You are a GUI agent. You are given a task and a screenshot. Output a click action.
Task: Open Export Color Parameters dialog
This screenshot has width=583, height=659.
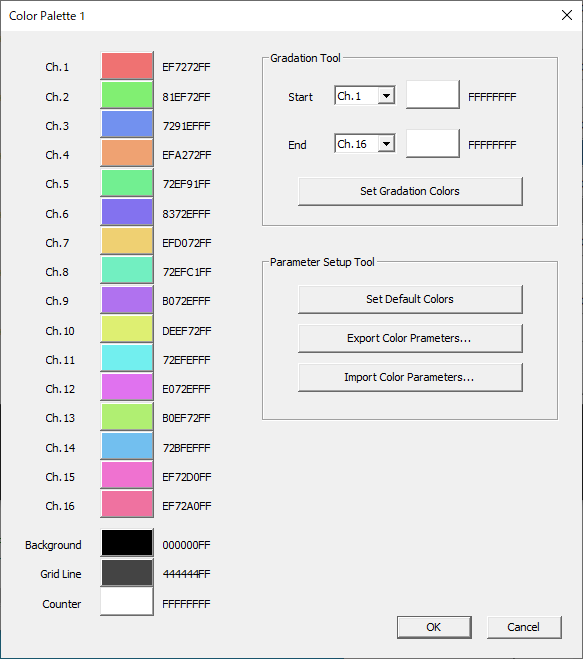tap(410, 338)
